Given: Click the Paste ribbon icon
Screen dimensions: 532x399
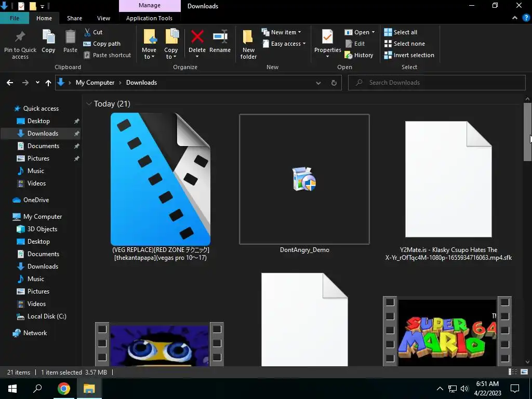Looking at the screenshot, I should point(70,37).
